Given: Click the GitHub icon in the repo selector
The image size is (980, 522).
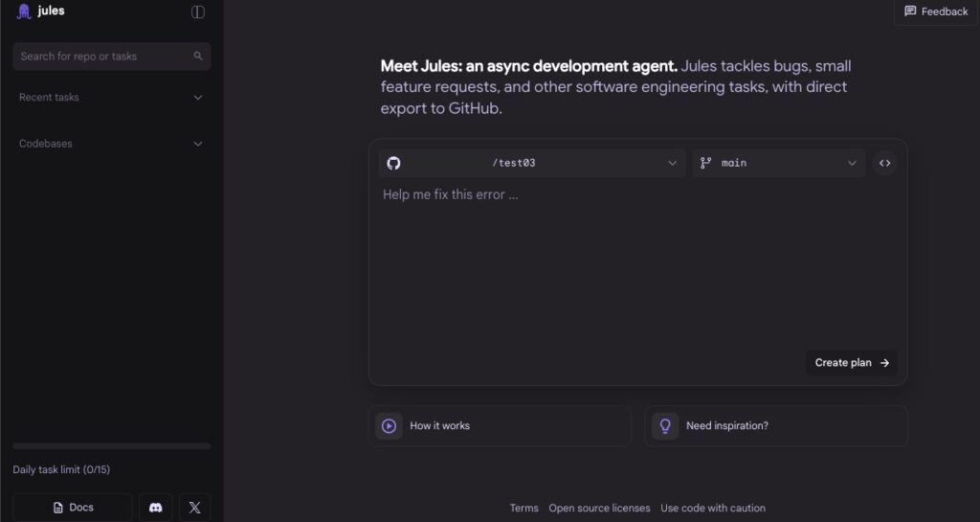Looking at the screenshot, I should [393, 163].
